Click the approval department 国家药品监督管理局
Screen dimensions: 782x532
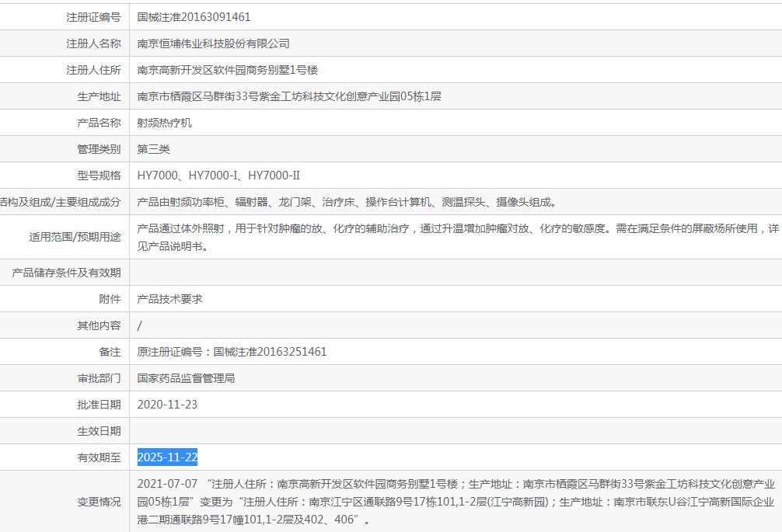(x=186, y=378)
